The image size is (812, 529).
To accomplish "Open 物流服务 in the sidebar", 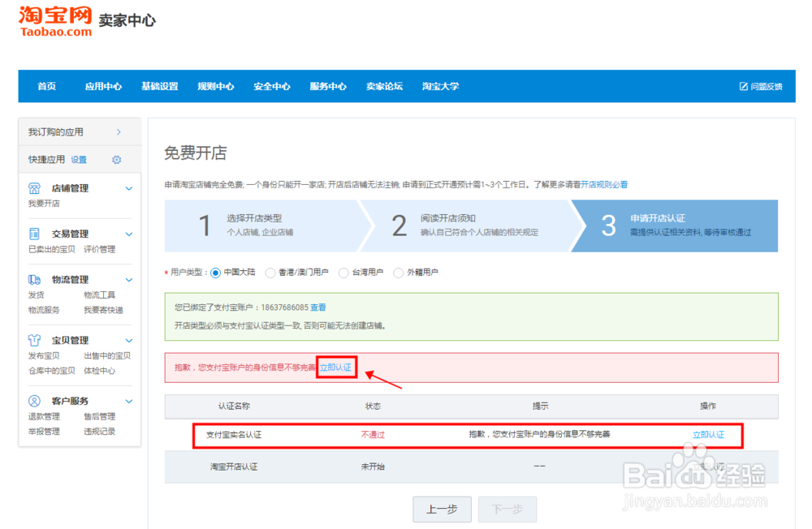I will pyautogui.click(x=44, y=310).
